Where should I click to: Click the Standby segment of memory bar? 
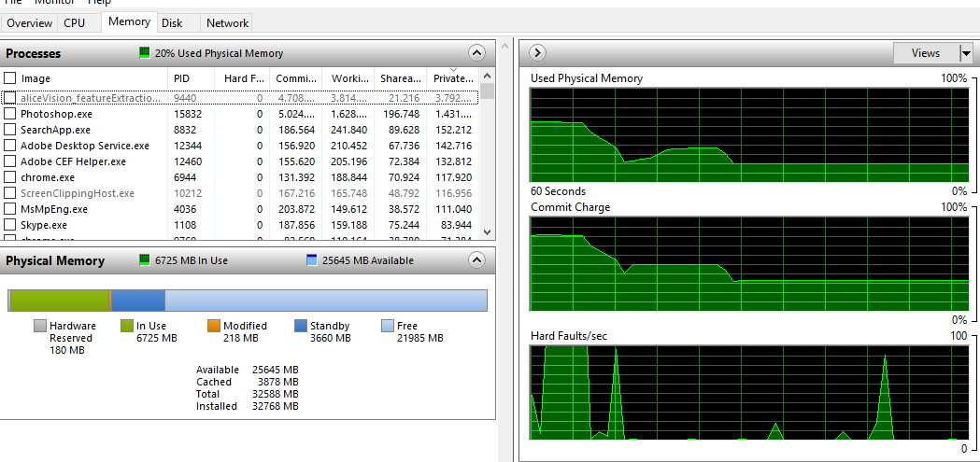pos(138,301)
